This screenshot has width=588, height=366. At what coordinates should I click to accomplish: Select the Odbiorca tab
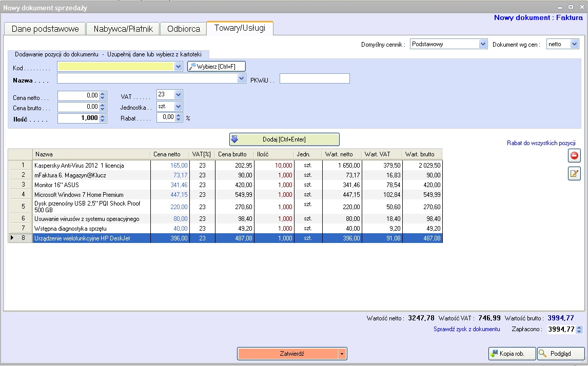point(184,29)
